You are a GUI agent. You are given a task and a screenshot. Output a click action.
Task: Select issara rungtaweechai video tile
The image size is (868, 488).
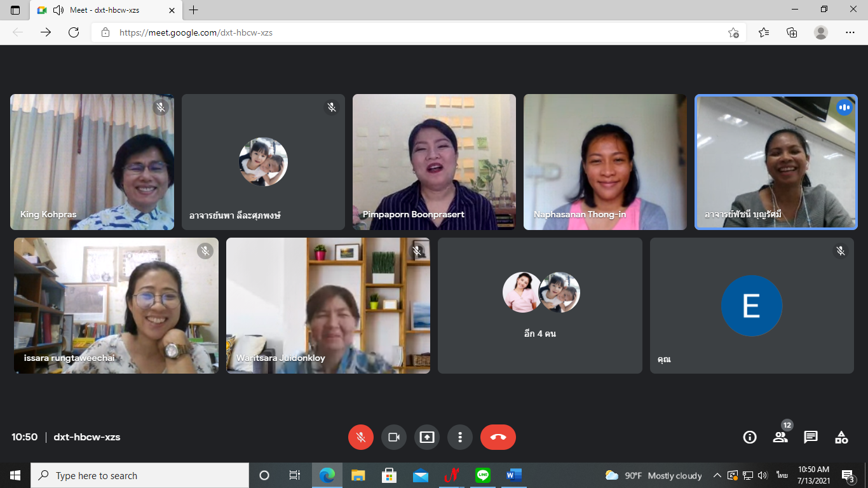coord(116,306)
